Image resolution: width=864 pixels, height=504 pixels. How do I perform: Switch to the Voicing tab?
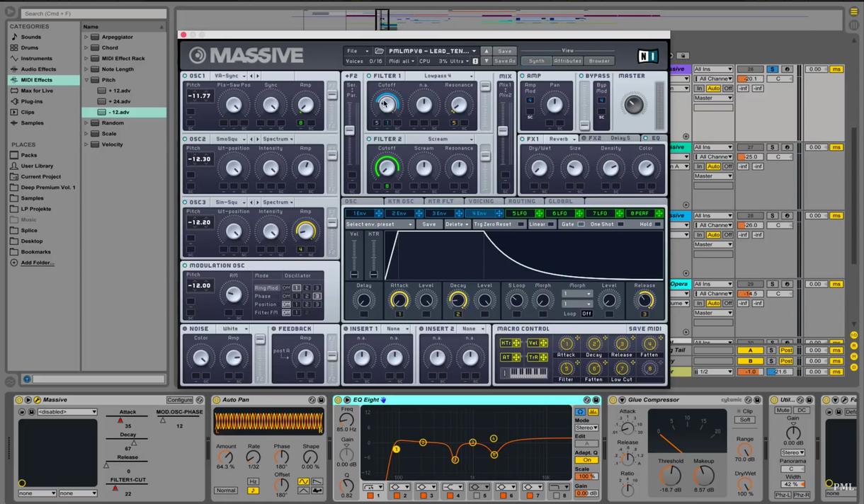coord(482,202)
